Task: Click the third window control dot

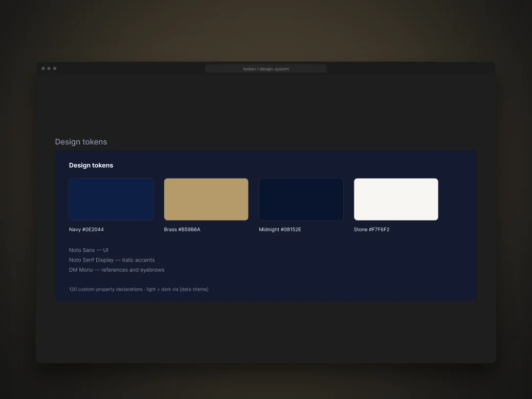Action: click(x=55, y=69)
